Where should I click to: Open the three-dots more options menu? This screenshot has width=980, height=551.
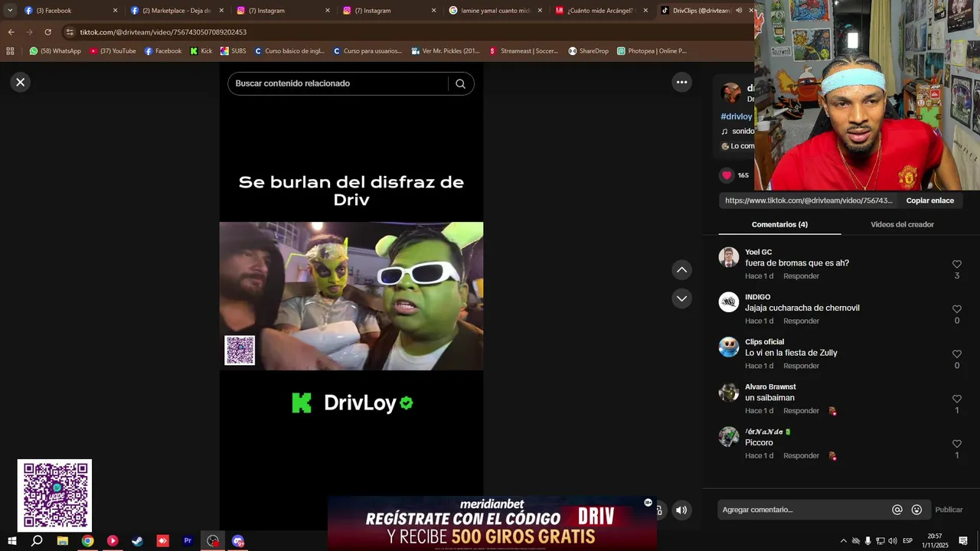pyautogui.click(x=681, y=82)
